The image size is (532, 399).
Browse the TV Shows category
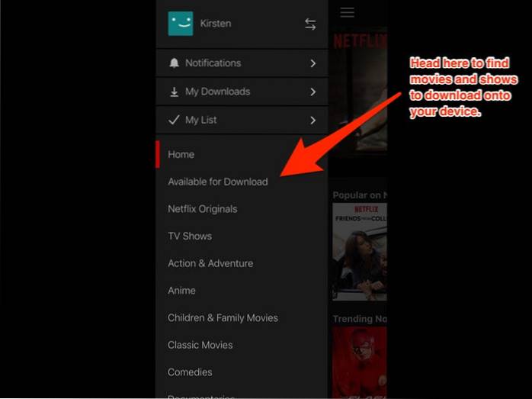click(x=190, y=237)
